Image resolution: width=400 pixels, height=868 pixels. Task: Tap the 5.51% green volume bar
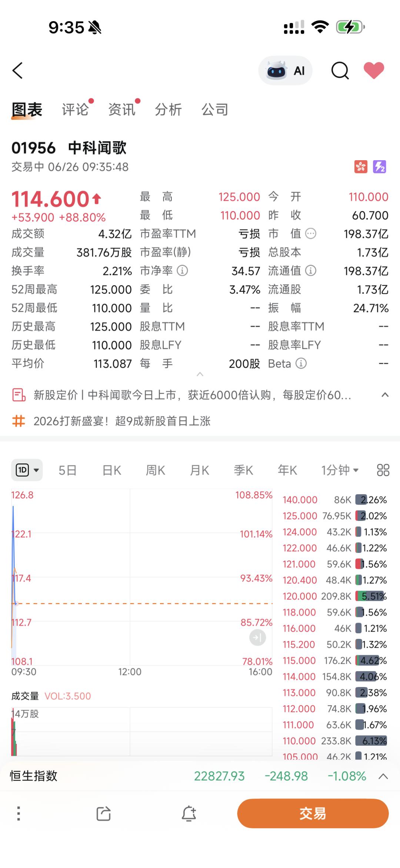click(371, 596)
